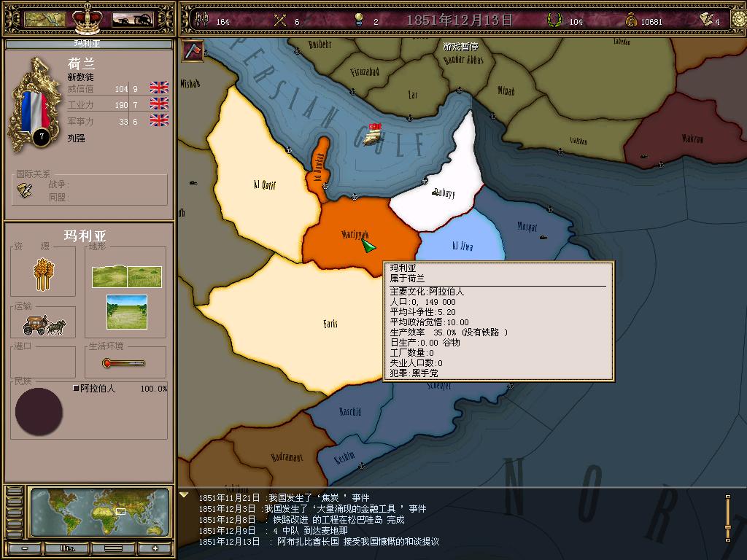747x560 pixels.
Task: Open the cannon military view button
Action: pyautogui.click(x=132, y=20)
